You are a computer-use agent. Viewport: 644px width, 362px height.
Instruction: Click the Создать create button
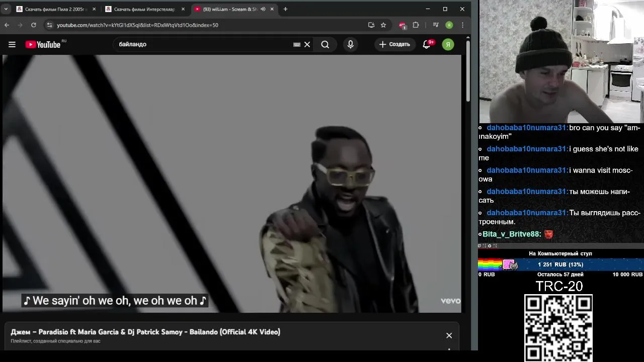tap(395, 44)
